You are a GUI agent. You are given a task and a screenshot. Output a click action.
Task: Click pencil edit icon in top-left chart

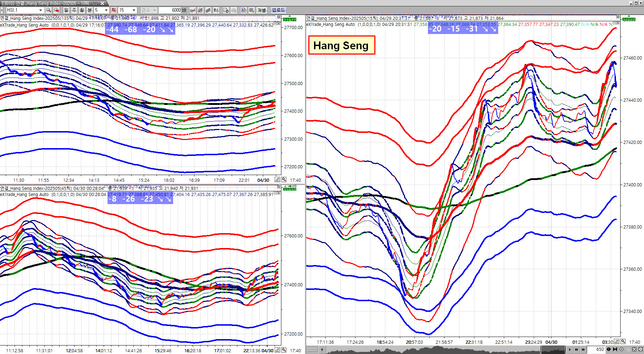pos(277,180)
